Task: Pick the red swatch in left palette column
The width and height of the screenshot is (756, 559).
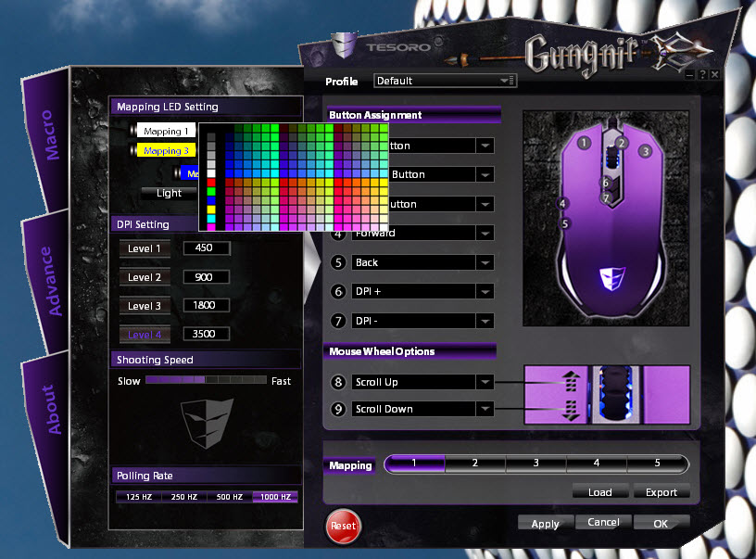Action: (211, 183)
